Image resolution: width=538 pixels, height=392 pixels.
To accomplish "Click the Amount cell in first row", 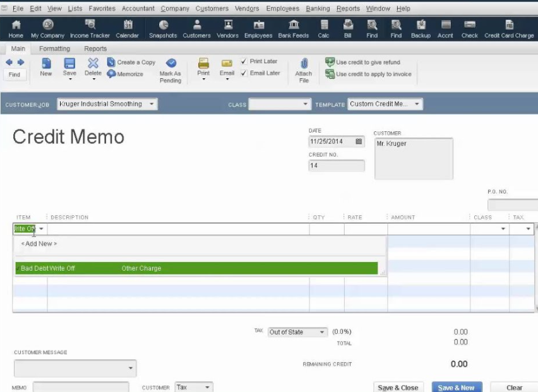I will click(429, 229).
